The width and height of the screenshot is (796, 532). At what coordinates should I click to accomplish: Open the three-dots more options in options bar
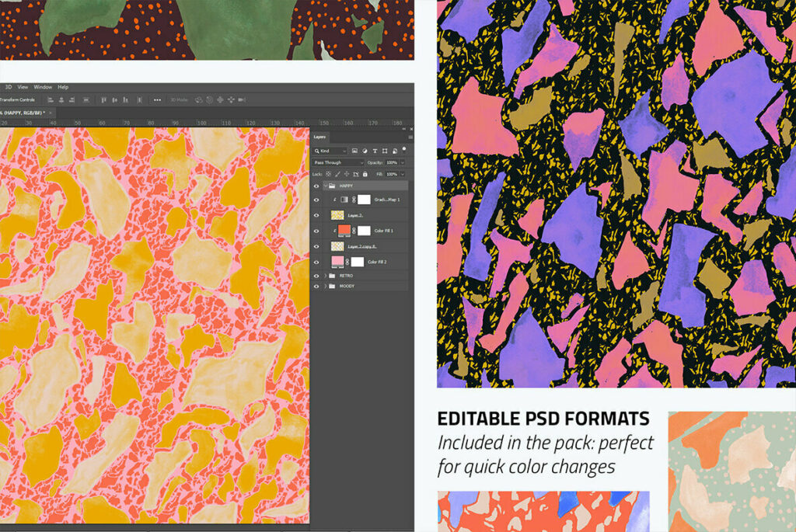tap(158, 99)
